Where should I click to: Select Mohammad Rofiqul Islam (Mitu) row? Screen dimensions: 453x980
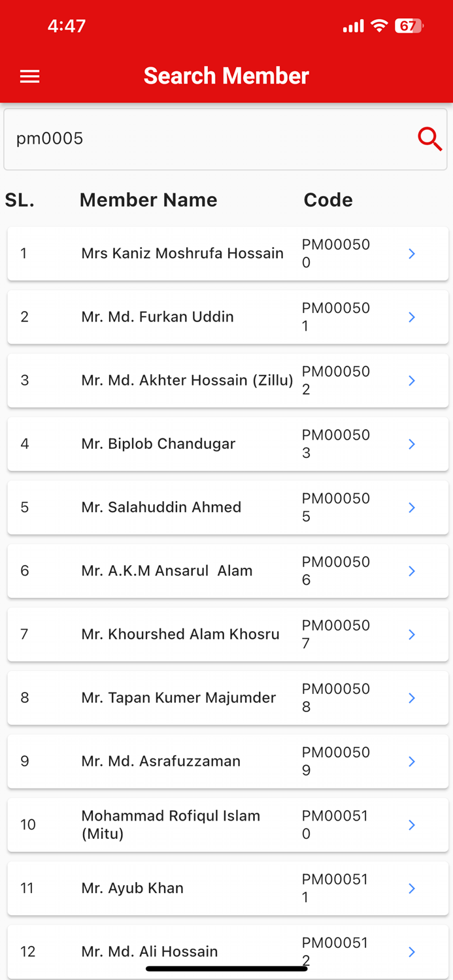[x=171, y=825]
